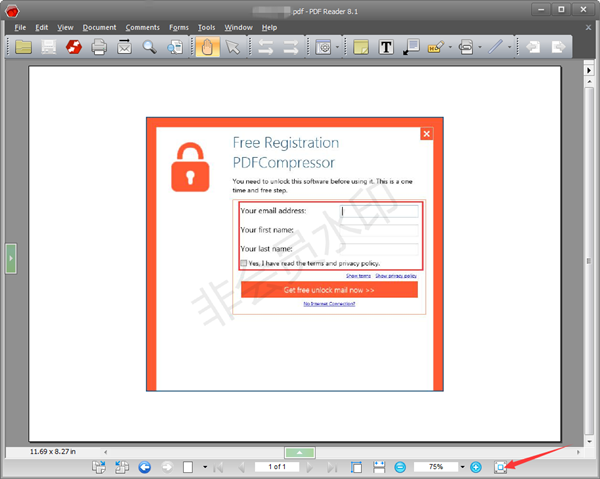
Task: Open the Stamp tool dropdown arrow
Action: tap(480, 47)
